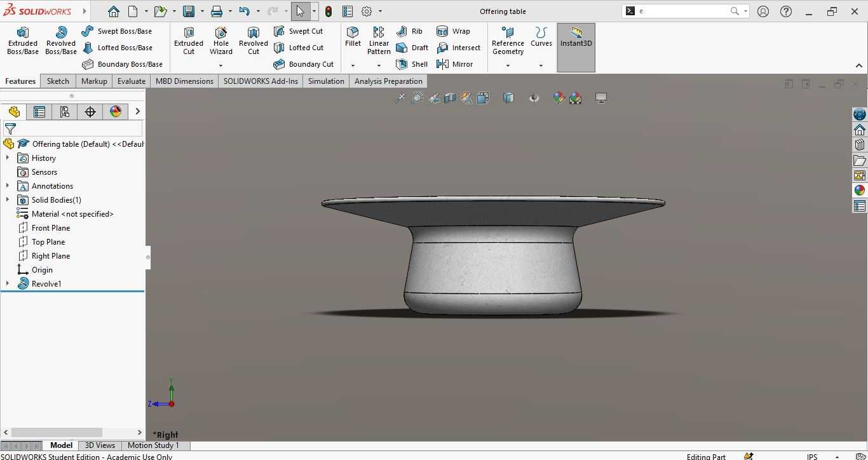Image resolution: width=868 pixels, height=460 pixels.
Task: Open the DisplayManager tab icon
Action: coord(116,112)
